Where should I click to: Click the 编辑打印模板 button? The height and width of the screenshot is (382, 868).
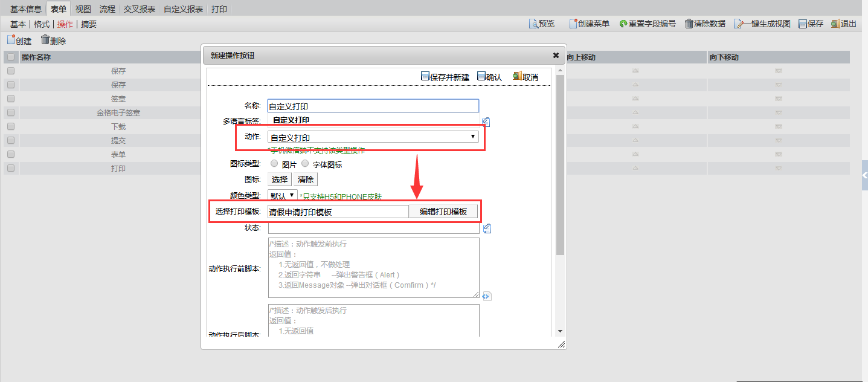pos(444,212)
